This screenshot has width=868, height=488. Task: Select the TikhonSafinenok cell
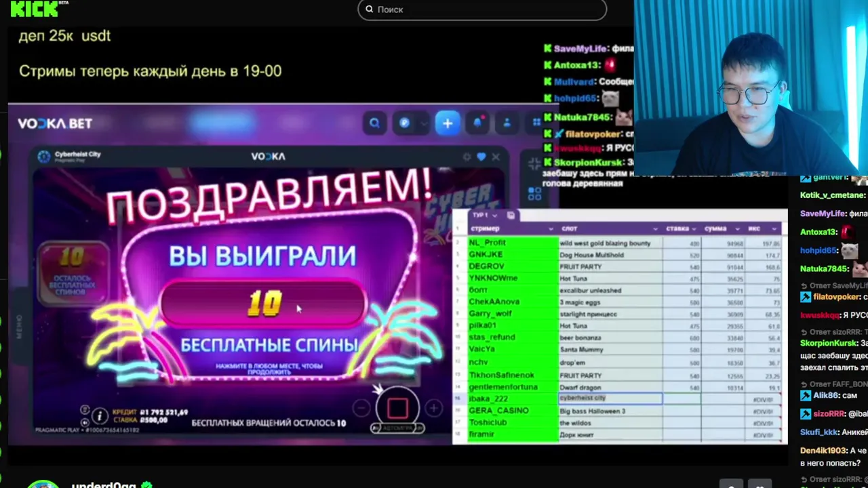tap(513, 375)
